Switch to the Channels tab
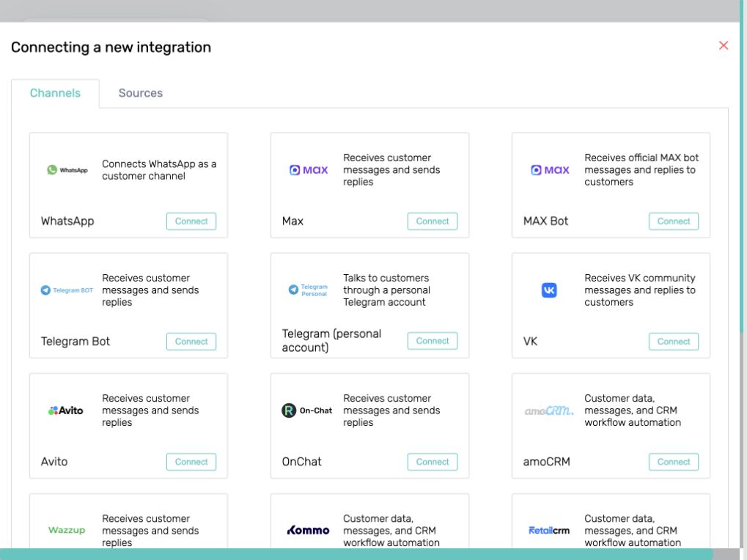Screen dimensions: 747x560 tap(55, 93)
